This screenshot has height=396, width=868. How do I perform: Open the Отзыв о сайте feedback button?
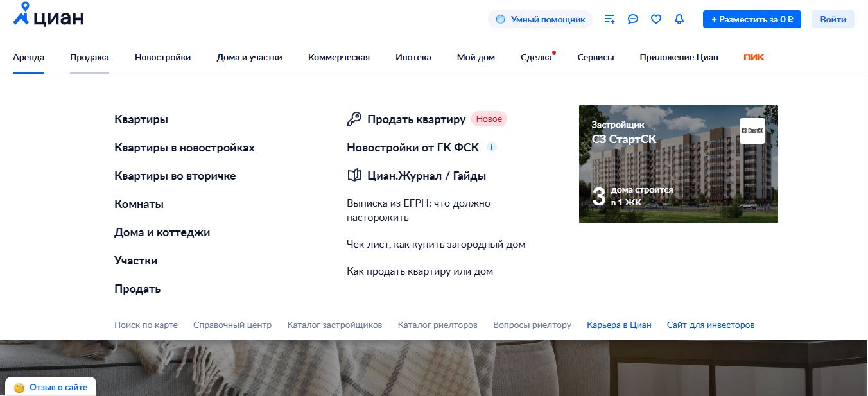point(51,387)
